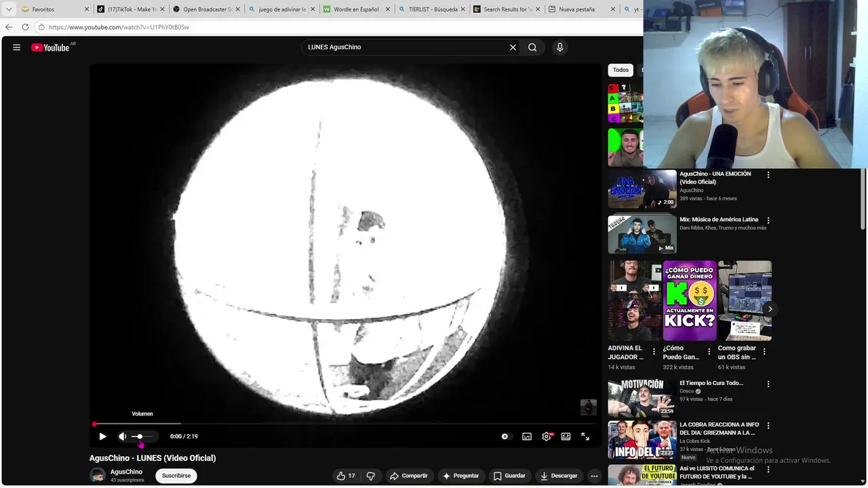Click the magnifying glass search button
This screenshot has width=868, height=488.
pos(532,47)
